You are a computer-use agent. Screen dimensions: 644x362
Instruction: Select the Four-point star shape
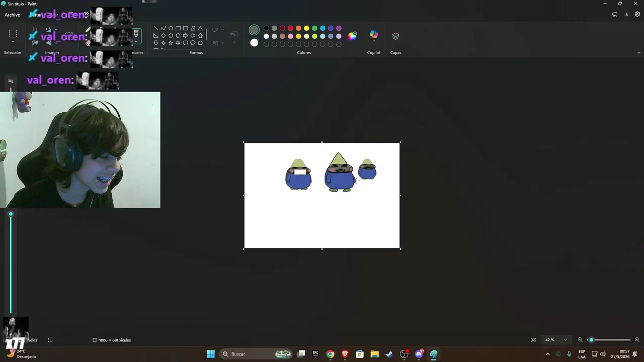click(163, 43)
